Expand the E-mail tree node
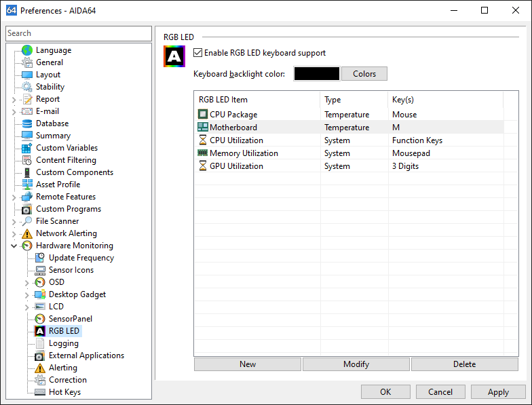The image size is (532, 405). tap(14, 112)
